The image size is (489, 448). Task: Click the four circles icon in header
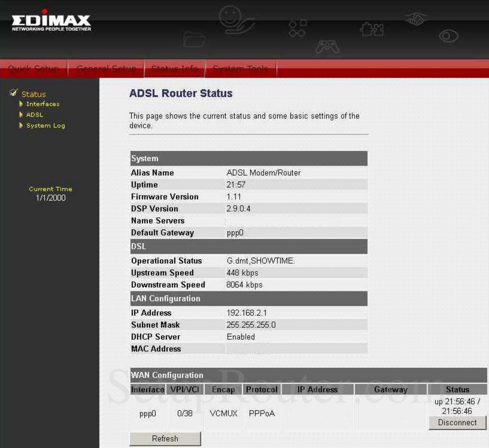pyautogui.click(x=297, y=28)
